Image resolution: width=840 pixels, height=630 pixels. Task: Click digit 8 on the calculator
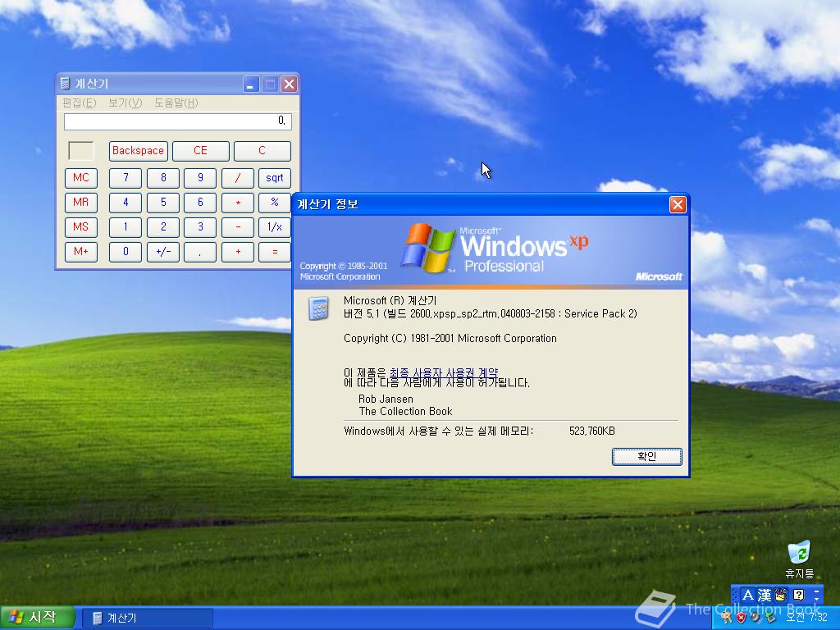[x=163, y=178]
